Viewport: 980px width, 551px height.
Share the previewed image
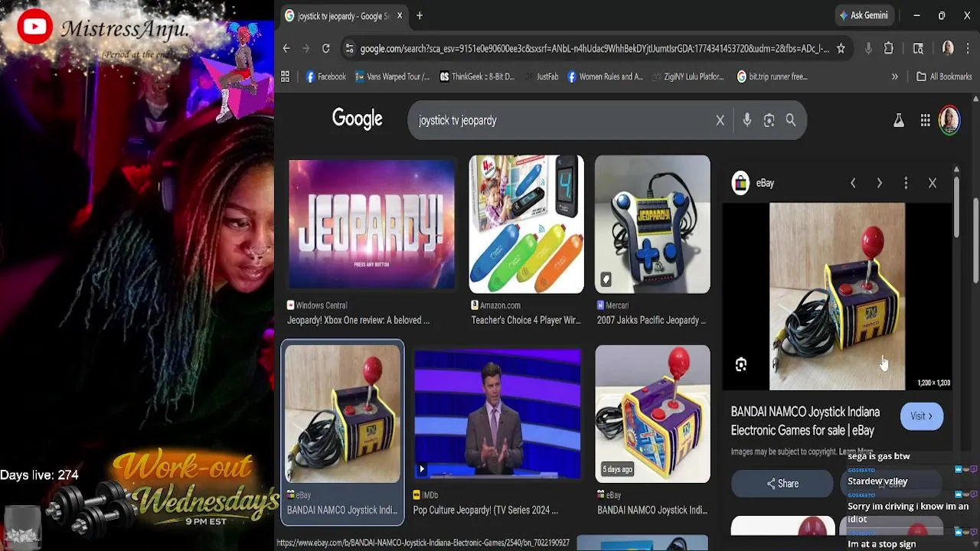(782, 484)
